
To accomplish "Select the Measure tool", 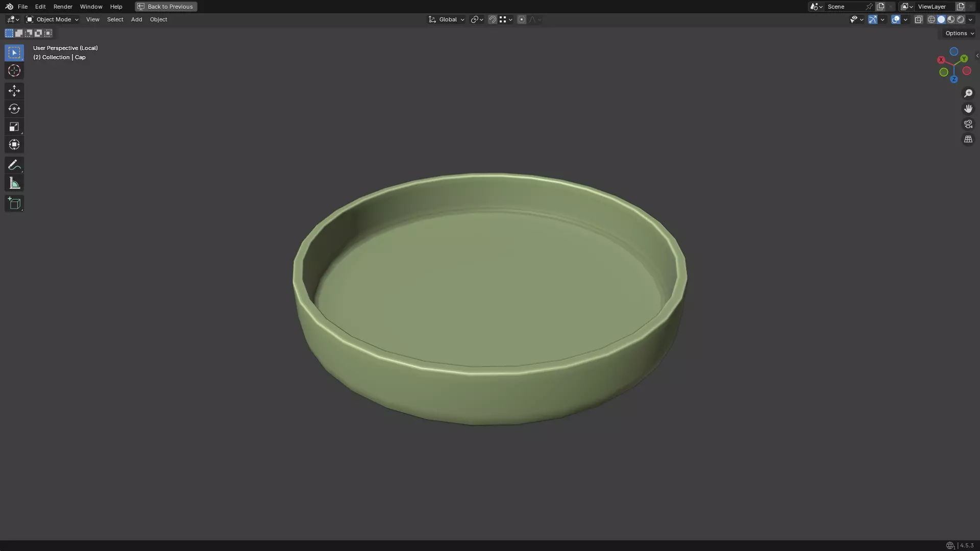I will point(14,183).
